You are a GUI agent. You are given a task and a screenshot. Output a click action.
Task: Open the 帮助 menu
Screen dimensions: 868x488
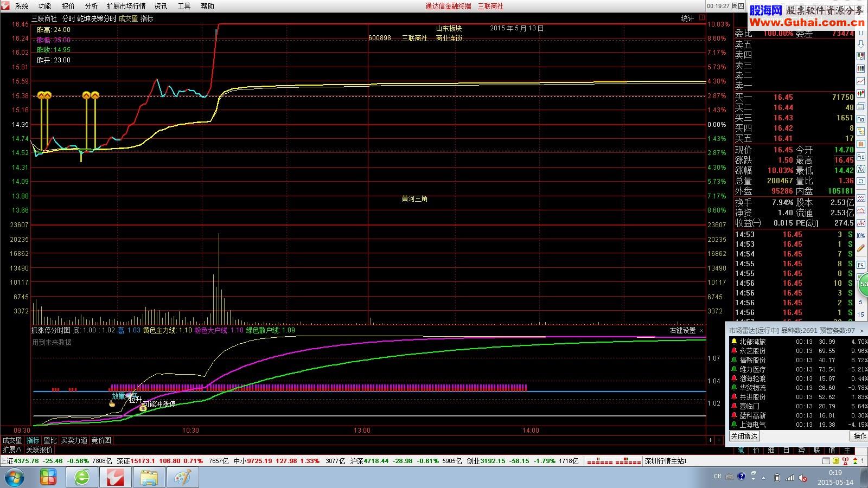(x=208, y=6)
